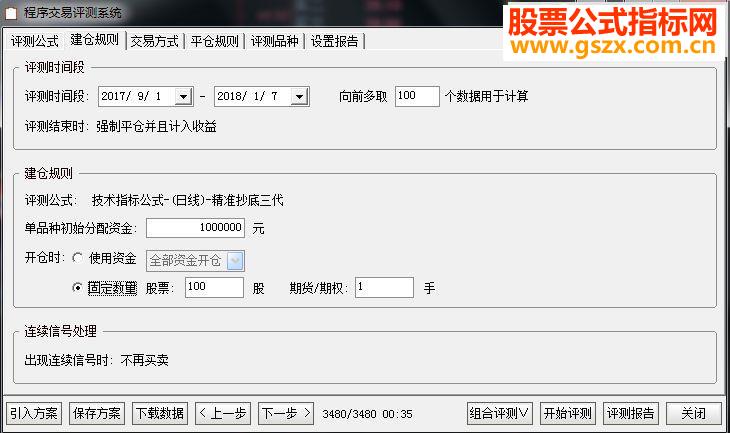The image size is (730, 433).
Task: Click the 保存方案 button
Action: click(x=97, y=413)
